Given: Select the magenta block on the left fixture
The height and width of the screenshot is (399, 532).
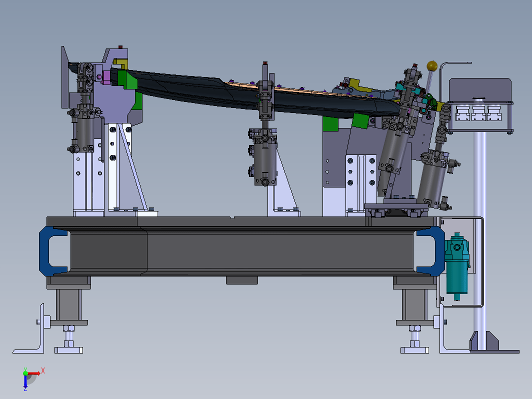Looking at the screenshot, I should click(106, 77).
